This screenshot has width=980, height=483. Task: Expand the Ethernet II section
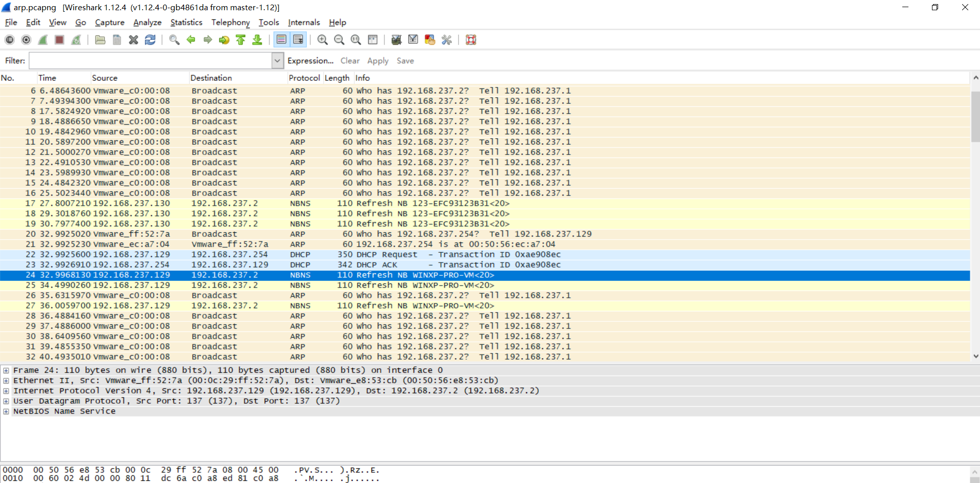(6, 381)
